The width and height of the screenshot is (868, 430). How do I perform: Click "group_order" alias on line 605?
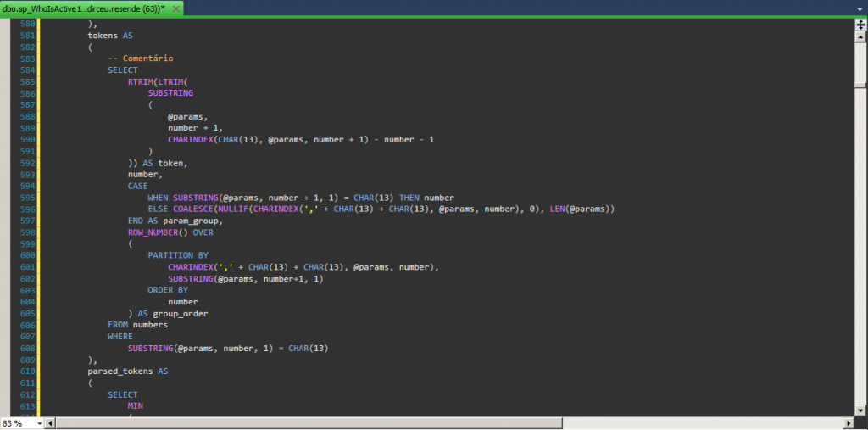(181, 313)
